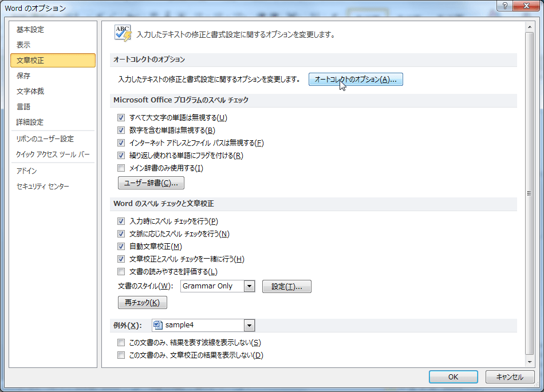
Task: Select 文章校正 in the sidebar
Action: [x=53, y=60]
